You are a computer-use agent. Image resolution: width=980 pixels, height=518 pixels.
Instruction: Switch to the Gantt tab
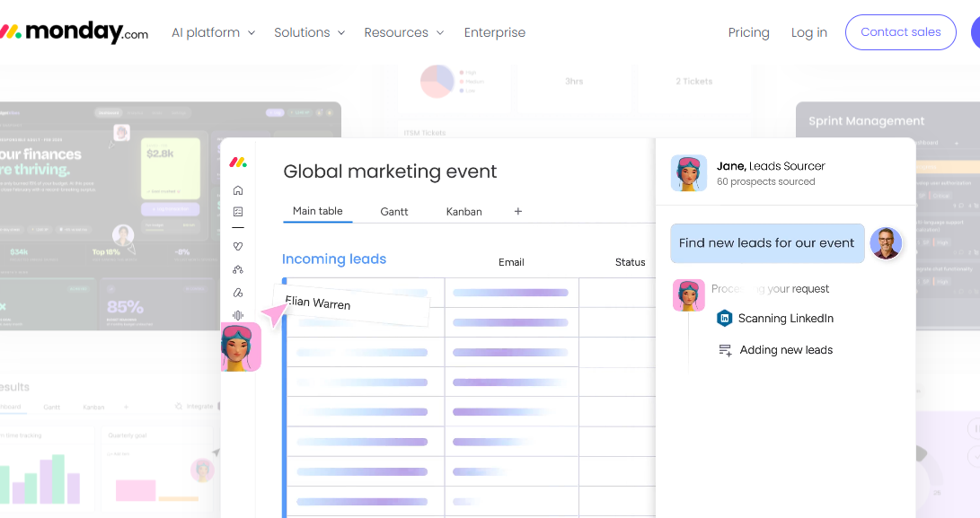[393, 212]
